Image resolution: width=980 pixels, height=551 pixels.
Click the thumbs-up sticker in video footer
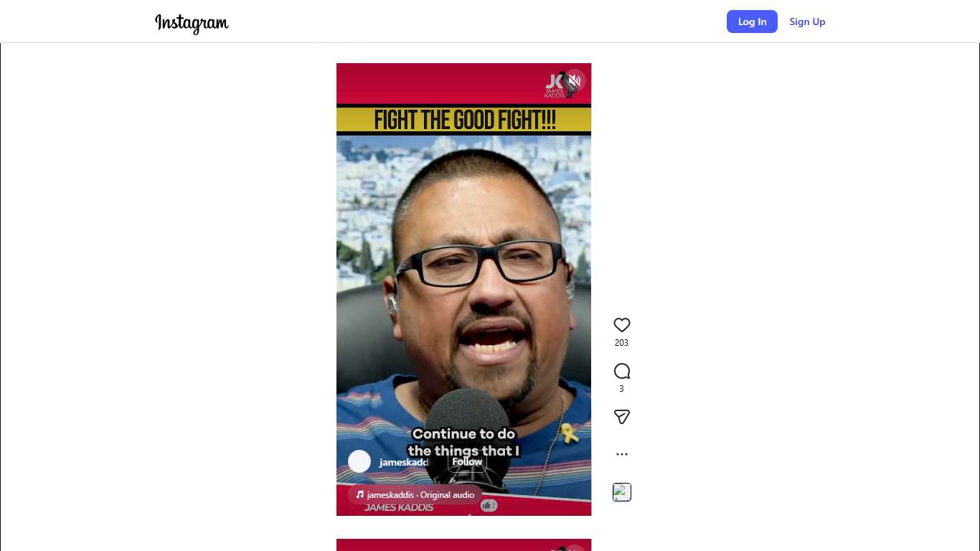(x=489, y=506)
